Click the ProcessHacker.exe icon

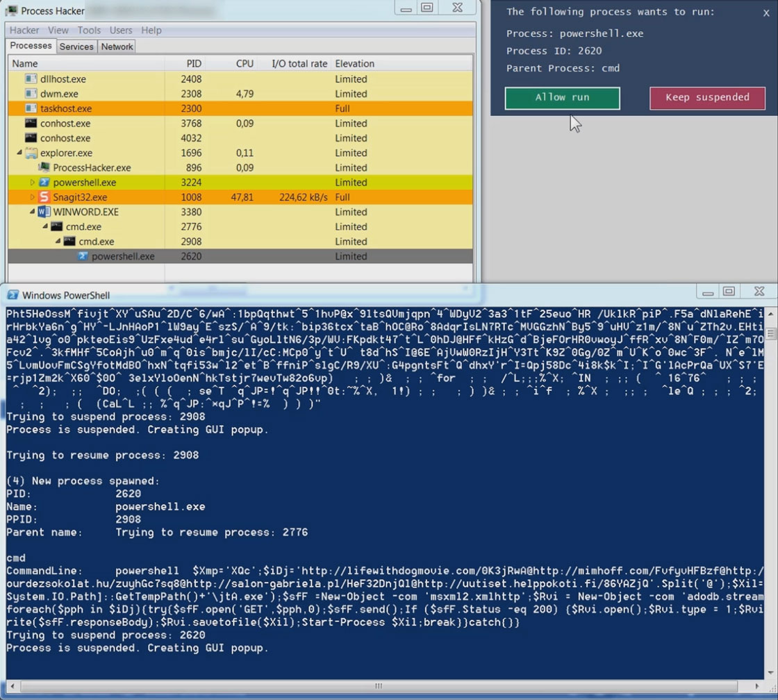tap(44, 167)
